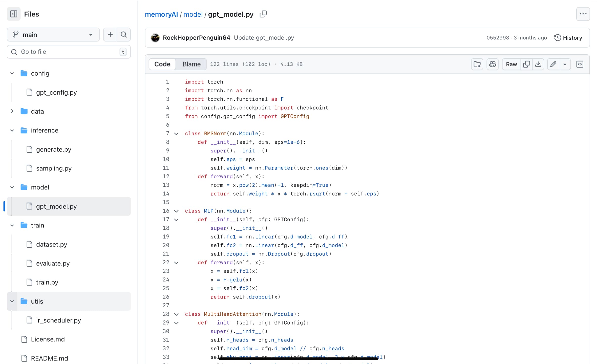Viewport: 597px width, 364px height.
Task: Collapse the config folder
Action: (12, 73)
